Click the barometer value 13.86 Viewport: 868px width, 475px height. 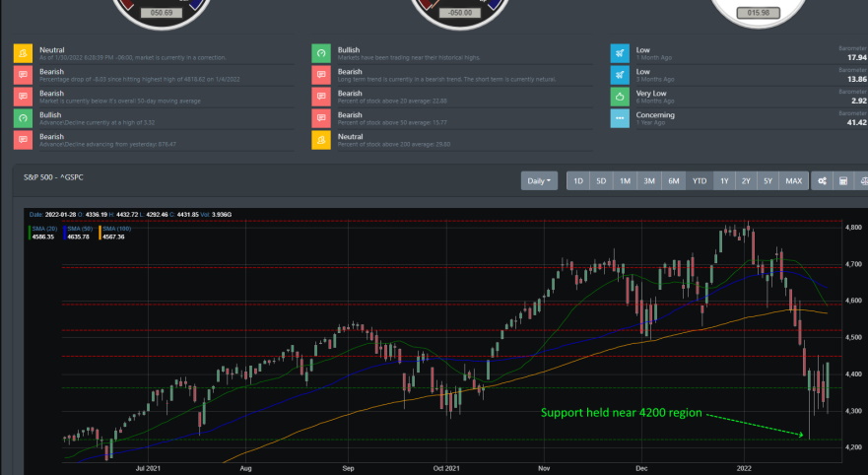tap(857, 79)
